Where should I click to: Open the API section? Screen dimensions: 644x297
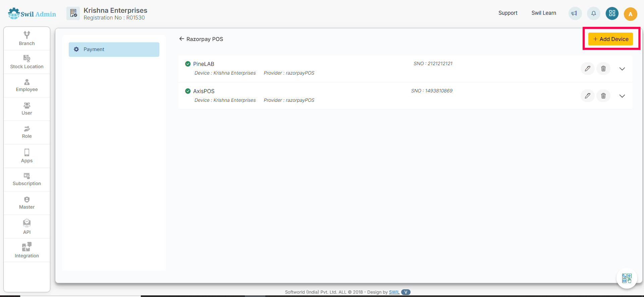27,227
